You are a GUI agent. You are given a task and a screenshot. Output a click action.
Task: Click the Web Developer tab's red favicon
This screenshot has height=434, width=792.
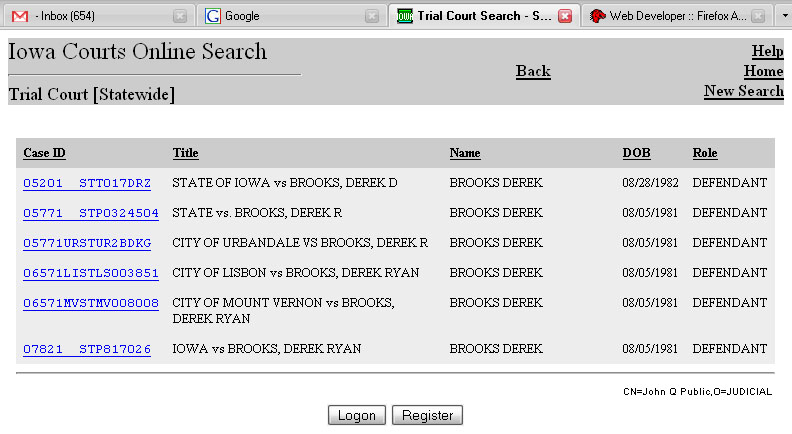[597, 16]
